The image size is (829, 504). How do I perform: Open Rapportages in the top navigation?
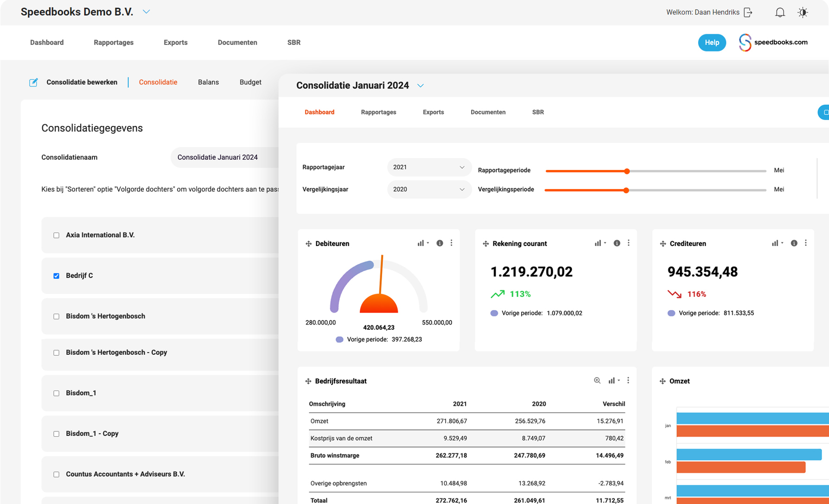pos(114,42)
